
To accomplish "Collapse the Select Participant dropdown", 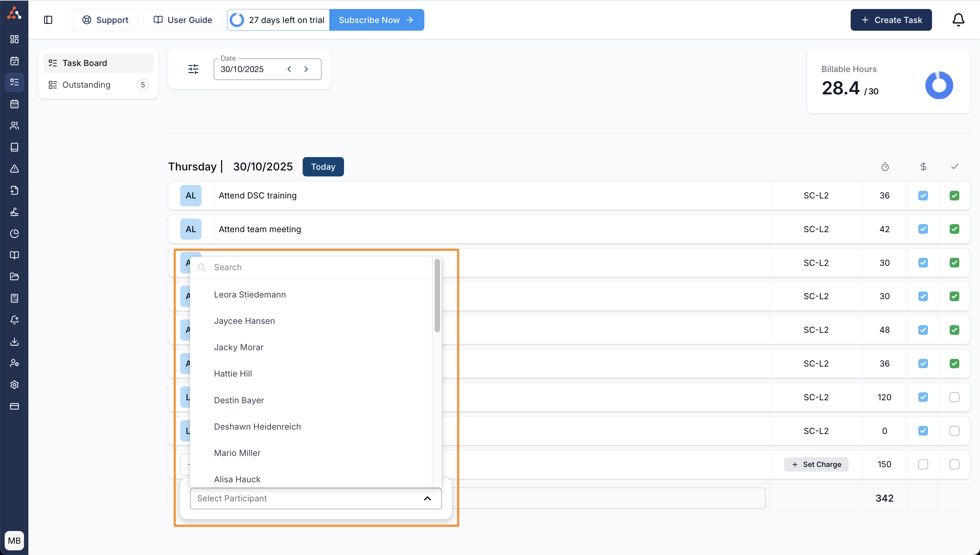I will tap(427, 499).
